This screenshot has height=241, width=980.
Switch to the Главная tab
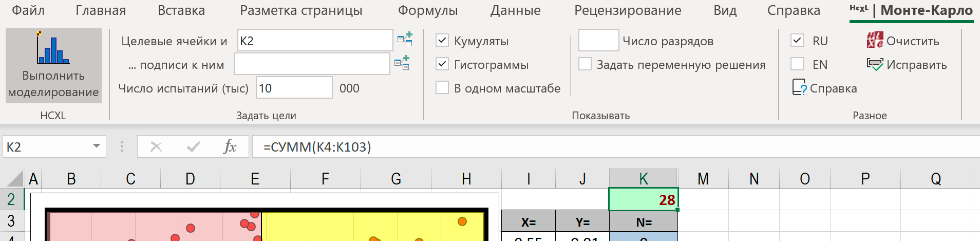pos(101,10)
